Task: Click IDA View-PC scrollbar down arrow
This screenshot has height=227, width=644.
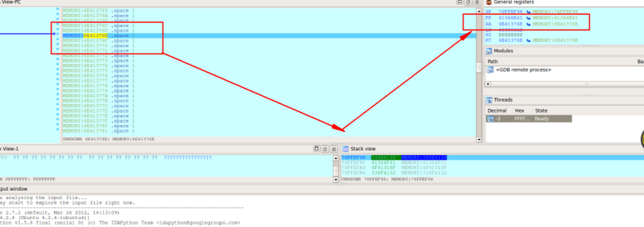Action: 478,140
